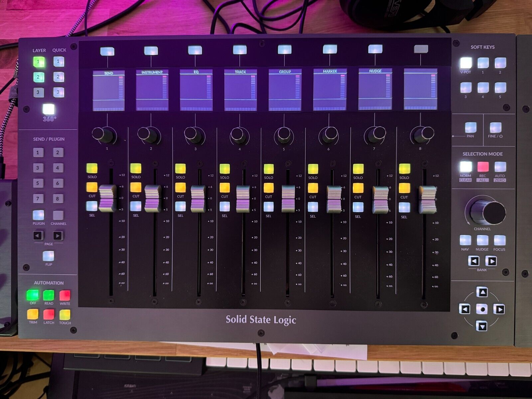
Task: Activate Soft Key 5
Action: [x=500, y=88]
